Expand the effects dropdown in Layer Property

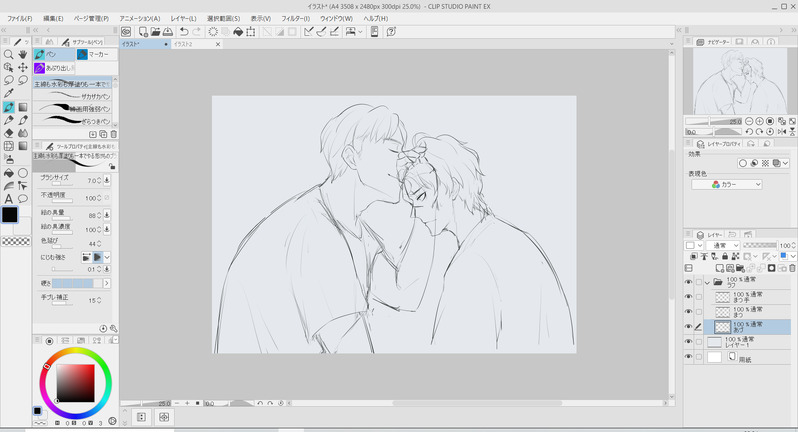[x=786, y=163]
